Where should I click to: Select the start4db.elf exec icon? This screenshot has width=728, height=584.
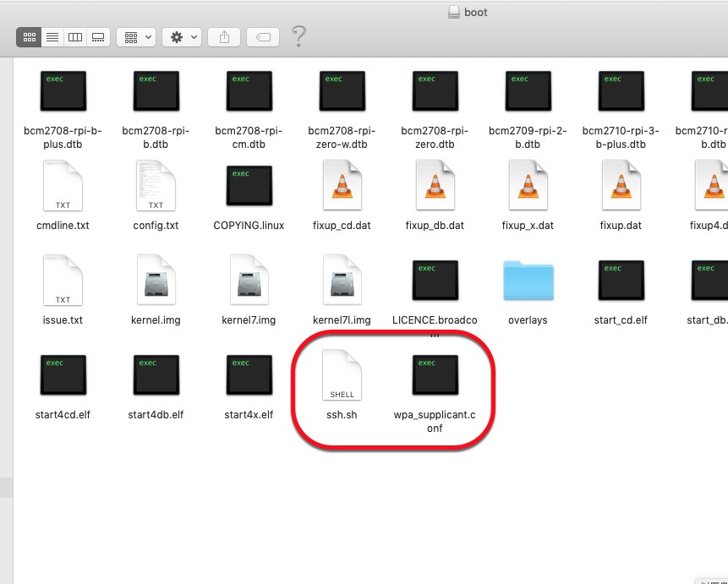pyautogui.click(x=156, y=375)
